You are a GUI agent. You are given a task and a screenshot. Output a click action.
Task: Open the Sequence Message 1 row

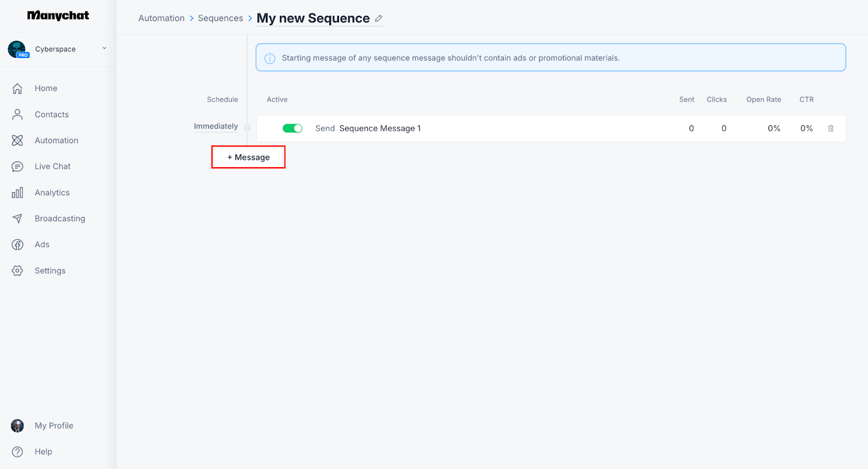tap(380, 129)
